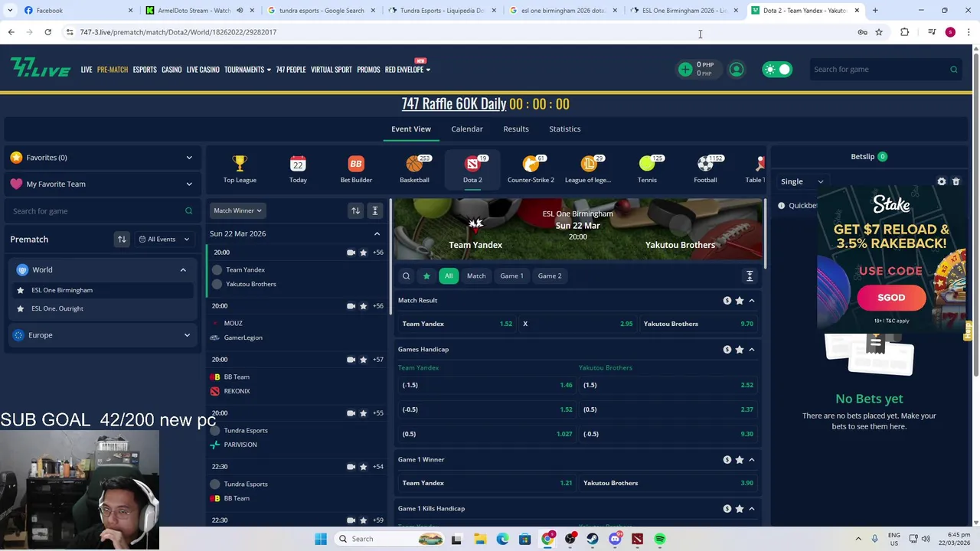Open betslip settings gear icon
Image resolution: width=980 pixels, height=551 pixels.
tap(942, 181)
